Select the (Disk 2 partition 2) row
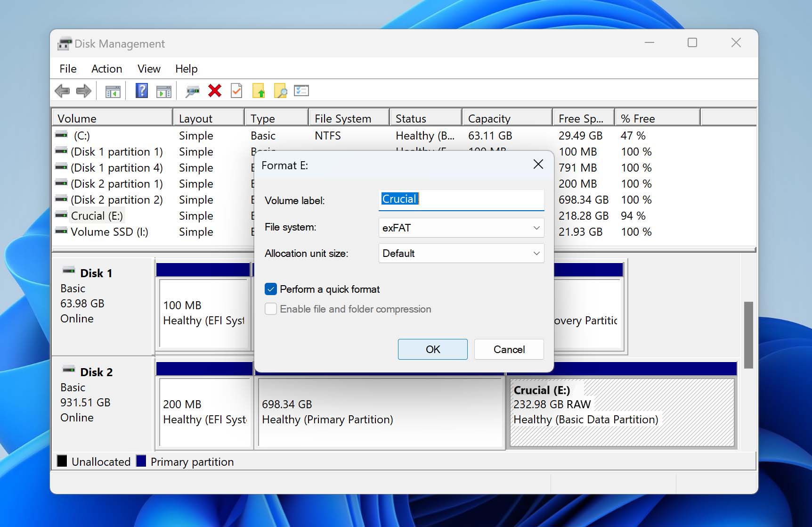812x527 pixels. (117, 200)
